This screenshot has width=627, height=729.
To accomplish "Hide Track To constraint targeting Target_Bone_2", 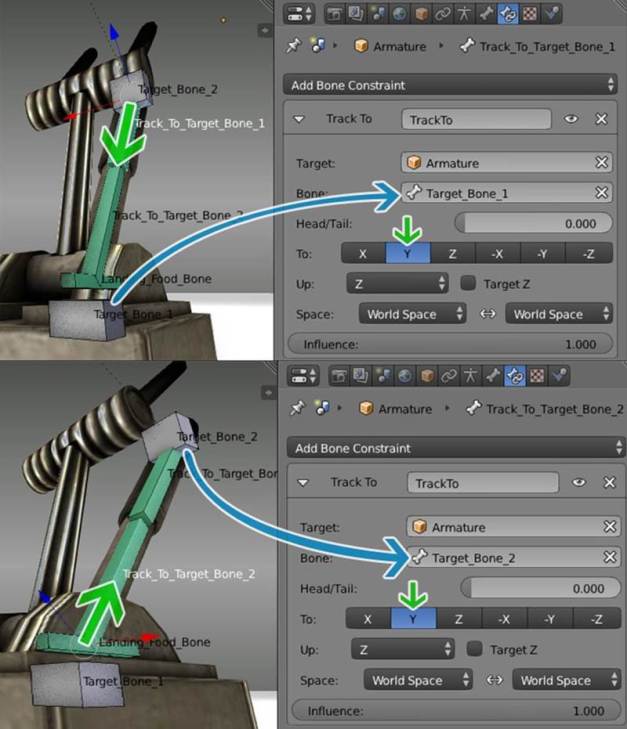I will pyautogui.click(x=579, y=483).
